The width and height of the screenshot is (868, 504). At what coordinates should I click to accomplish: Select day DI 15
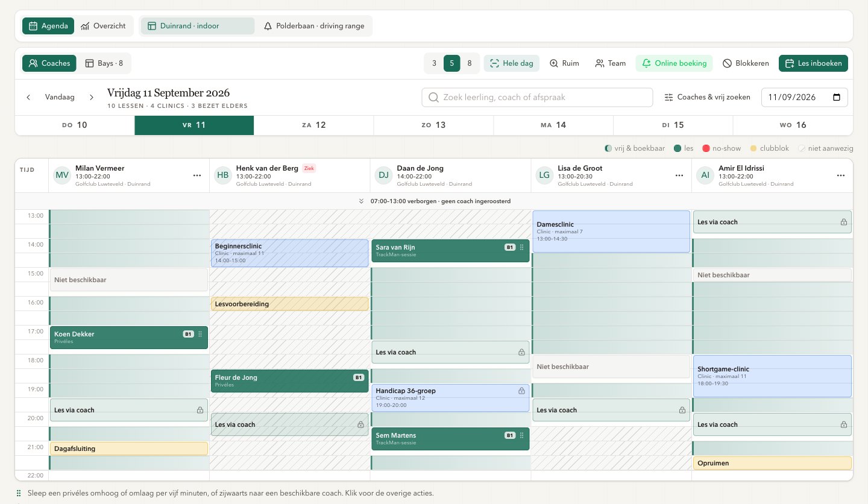coord(673,125)
